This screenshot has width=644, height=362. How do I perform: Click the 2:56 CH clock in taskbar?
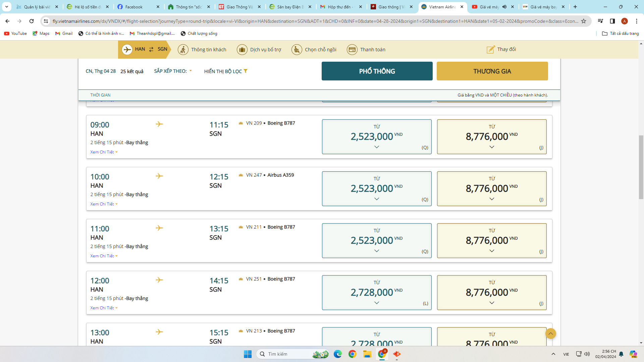(x=606, y=354)
